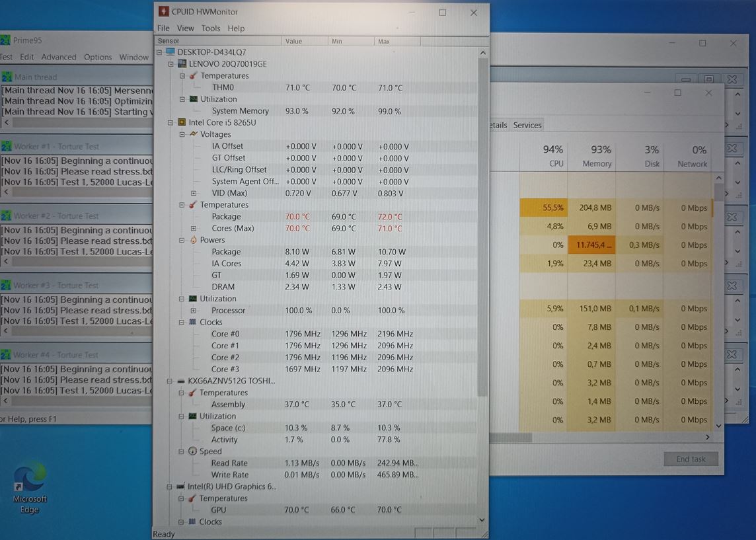Collapse the Powers section

point(182,240)
